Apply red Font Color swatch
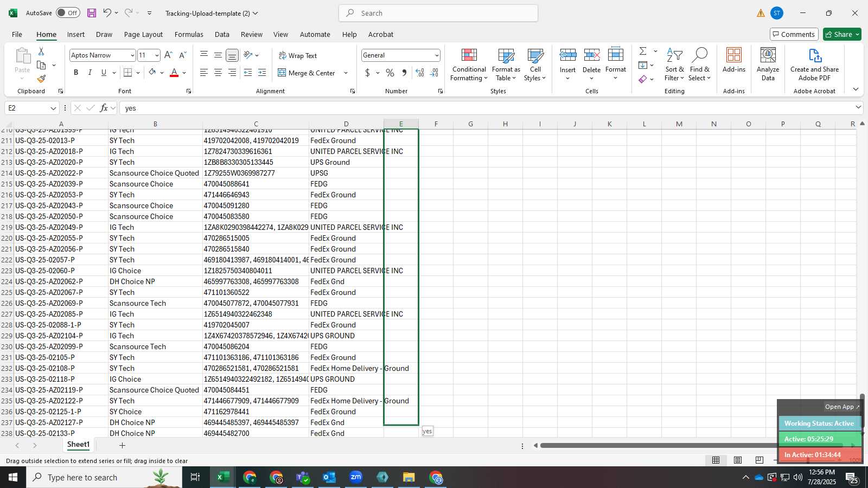The image size is (868, 488). (x=174, y=73)
